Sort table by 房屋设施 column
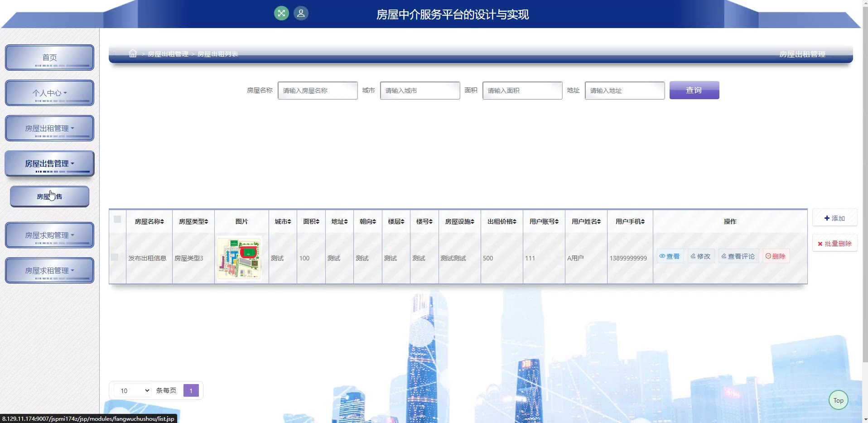Viewport: 868px width, 423px height. point(460,221)
